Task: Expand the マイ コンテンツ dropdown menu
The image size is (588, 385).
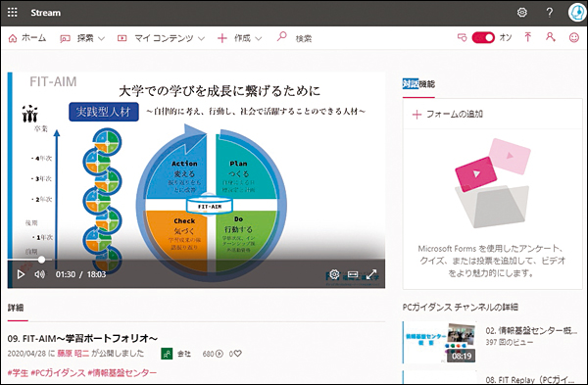Action: click(162, 38)
